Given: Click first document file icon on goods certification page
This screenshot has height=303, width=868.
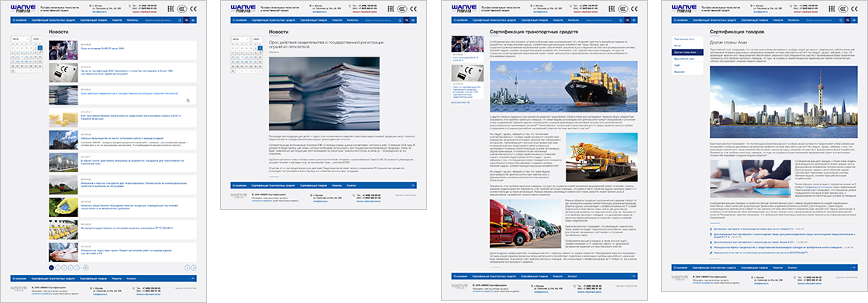Looking at the screenshot, I should (711, 229).
